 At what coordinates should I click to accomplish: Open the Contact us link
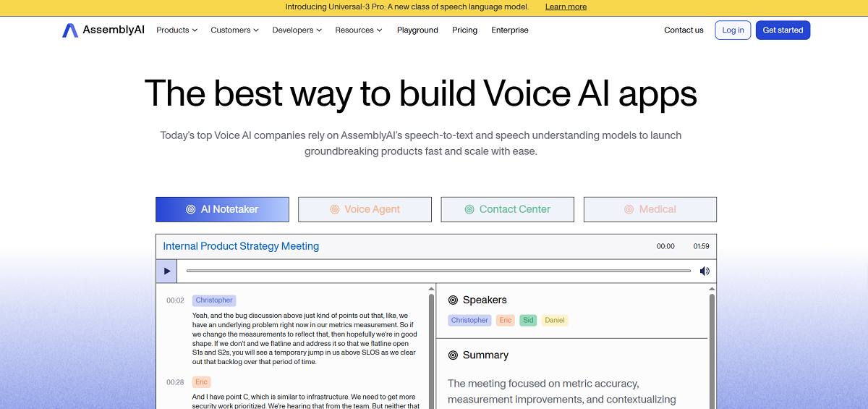coord(684,30)
